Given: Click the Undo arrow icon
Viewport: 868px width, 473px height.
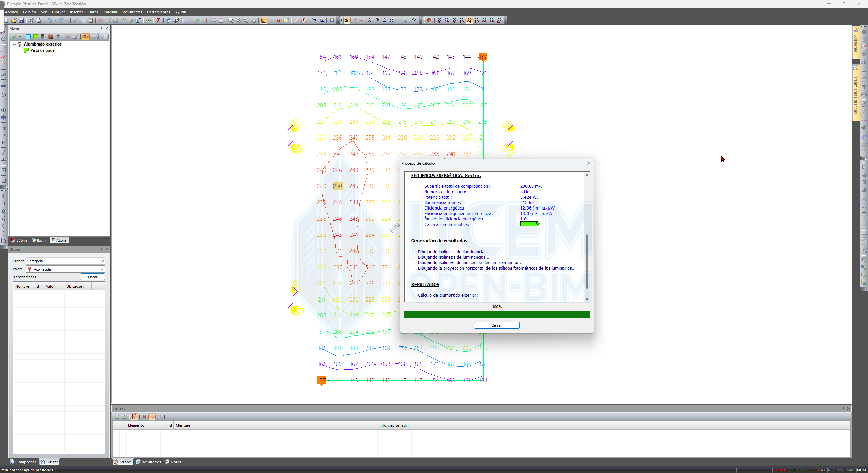Looking at the screenshot, I should click(50, 21).
